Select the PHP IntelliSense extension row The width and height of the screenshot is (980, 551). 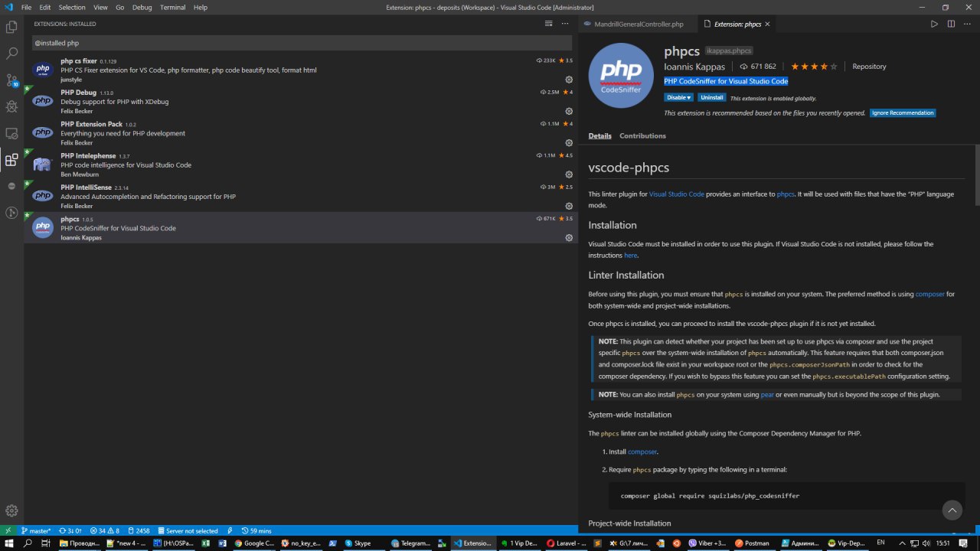click(x=300, y=196)
